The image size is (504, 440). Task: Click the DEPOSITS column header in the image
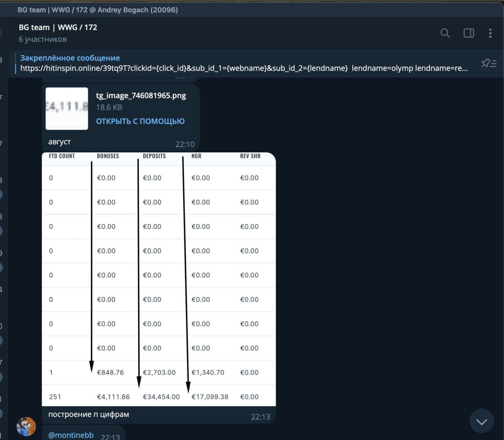(154, 156)
